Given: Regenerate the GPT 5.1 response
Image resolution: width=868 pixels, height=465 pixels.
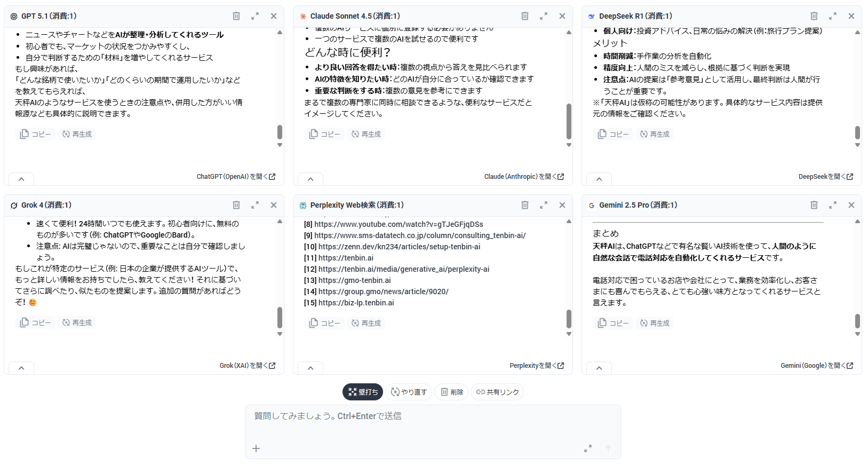Looking at the screenshot, I should (77, 134).
